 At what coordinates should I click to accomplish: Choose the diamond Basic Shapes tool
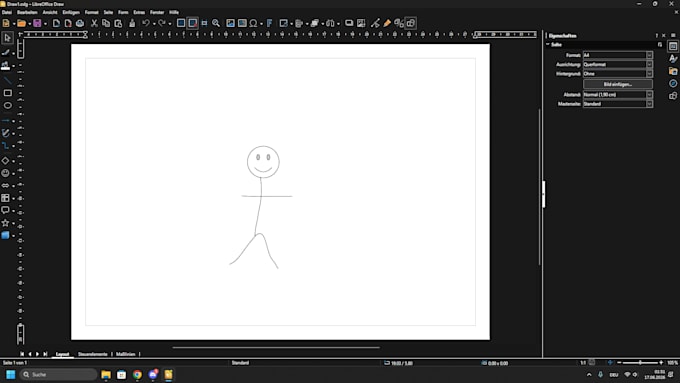click(6, 161)
